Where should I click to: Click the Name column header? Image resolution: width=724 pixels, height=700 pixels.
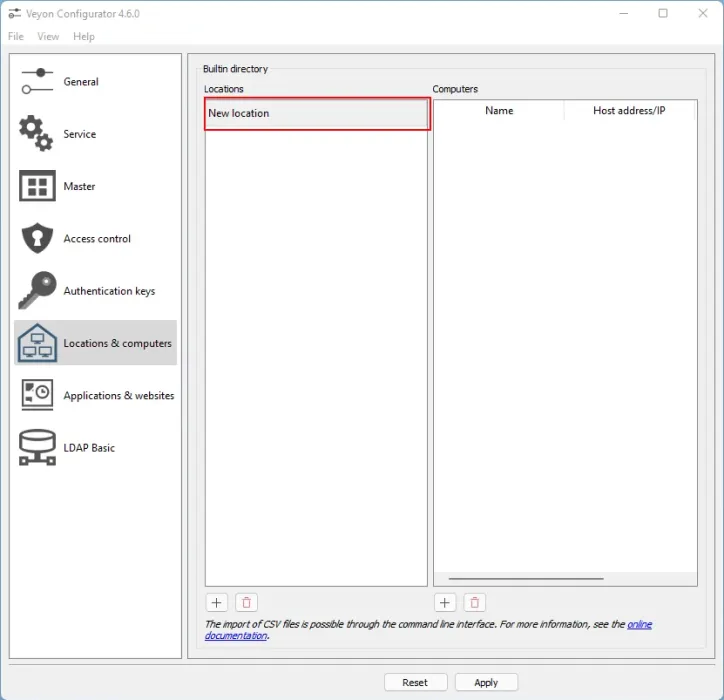click(499, 110)
